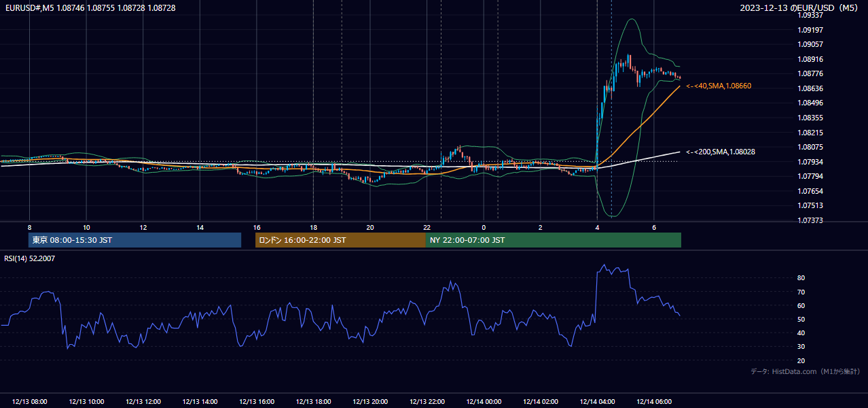This screenshot has height=408, width=868.
Task: Click the 200 SMA label 1.08028
Action: coord(721,152)
